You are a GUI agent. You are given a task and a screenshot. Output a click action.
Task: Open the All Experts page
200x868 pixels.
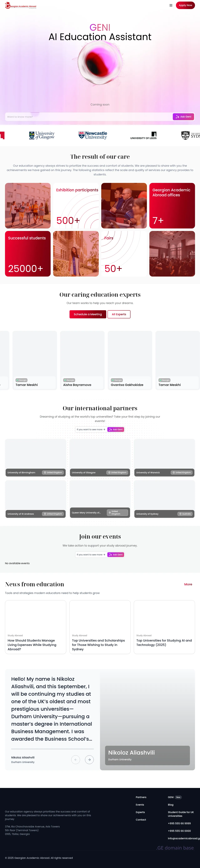119,314
